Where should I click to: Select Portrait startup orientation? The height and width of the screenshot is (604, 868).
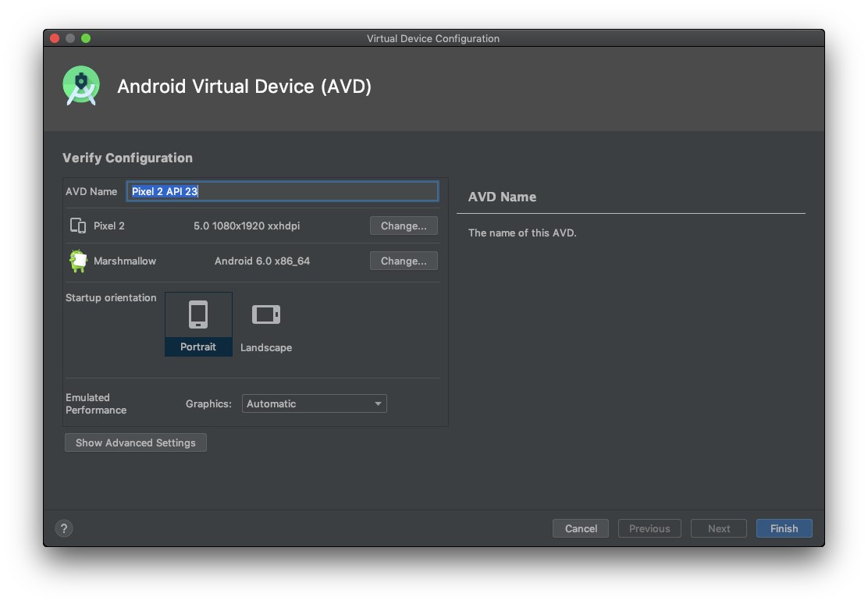click(x=198, y=325)
